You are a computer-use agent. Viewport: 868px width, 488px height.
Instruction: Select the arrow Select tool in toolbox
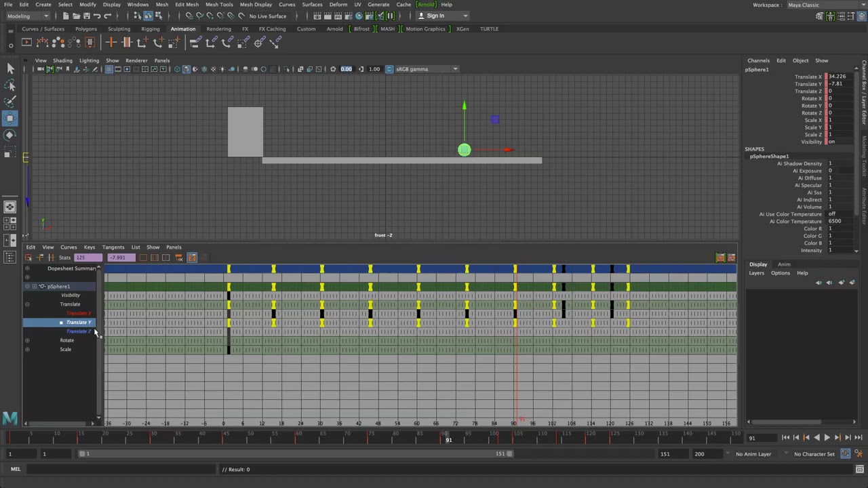[x=10, y=68]
